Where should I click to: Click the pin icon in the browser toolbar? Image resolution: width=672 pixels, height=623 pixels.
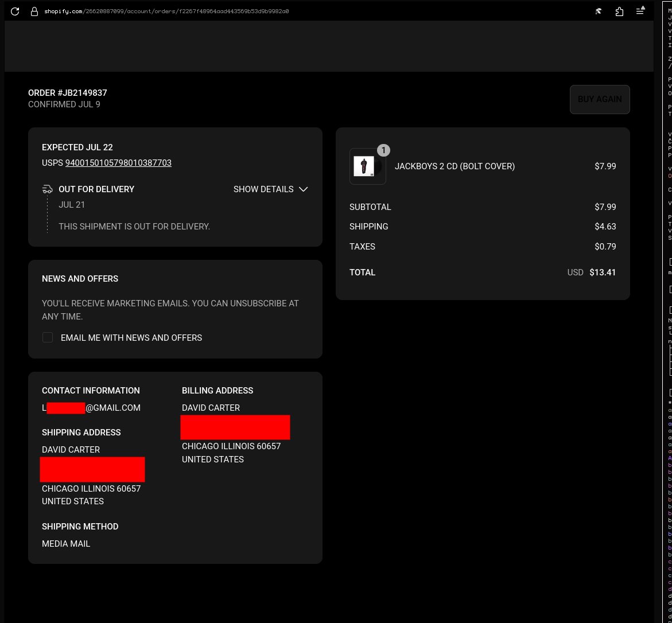[599, 11]
